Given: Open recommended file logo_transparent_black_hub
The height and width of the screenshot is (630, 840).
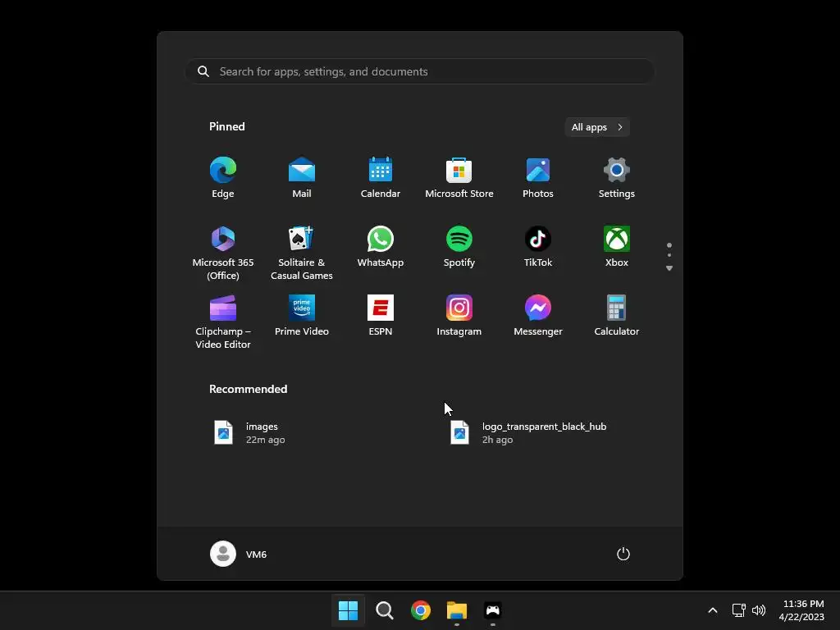Looking at the screenshot, I should (529, 433).
